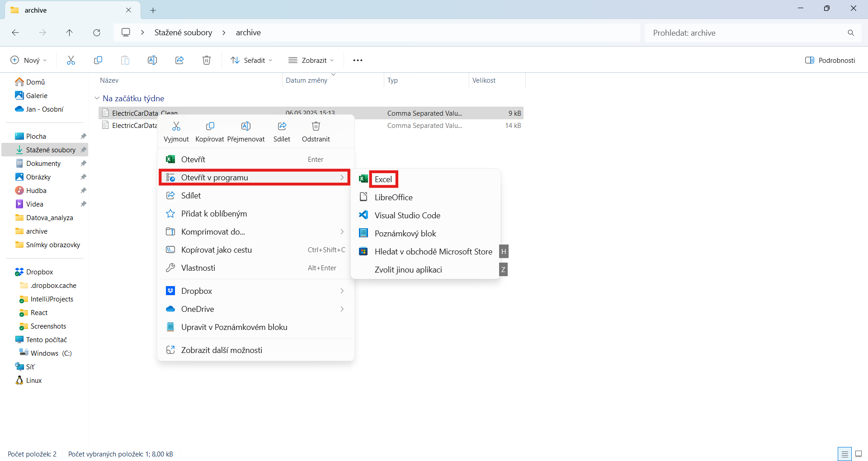The width and height of the screenshot is (868, 461).
Task: Click the Share (Sdílet) icon in context menu top row
Action: (x=282, y=127)
